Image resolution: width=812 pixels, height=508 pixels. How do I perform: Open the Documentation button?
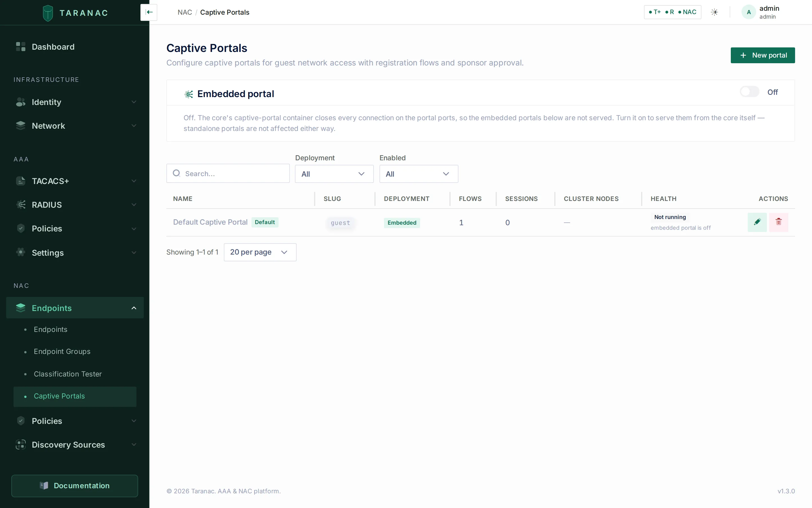(74, 485)
